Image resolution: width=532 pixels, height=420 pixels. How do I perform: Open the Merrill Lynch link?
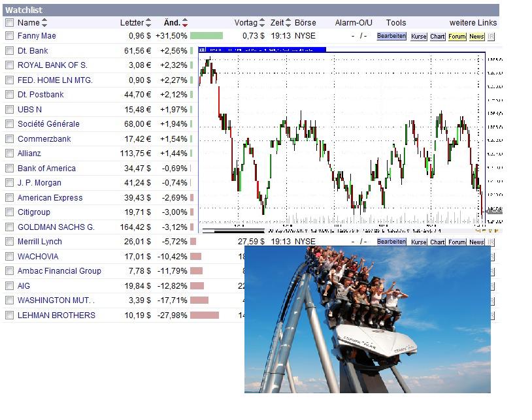coord(40,242)
